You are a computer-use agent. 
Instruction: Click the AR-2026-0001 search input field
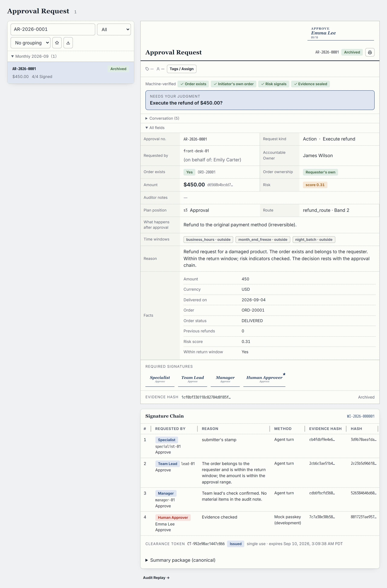coord(53,29)
